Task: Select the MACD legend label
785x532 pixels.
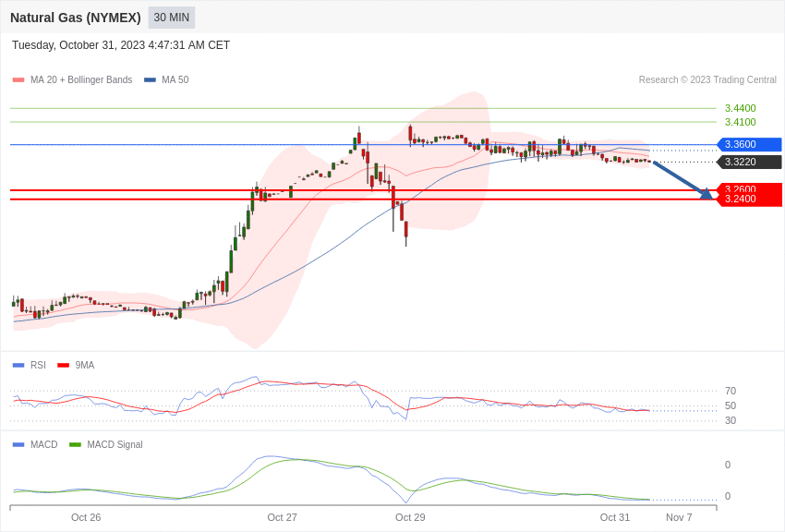Action: click(44, 444)
